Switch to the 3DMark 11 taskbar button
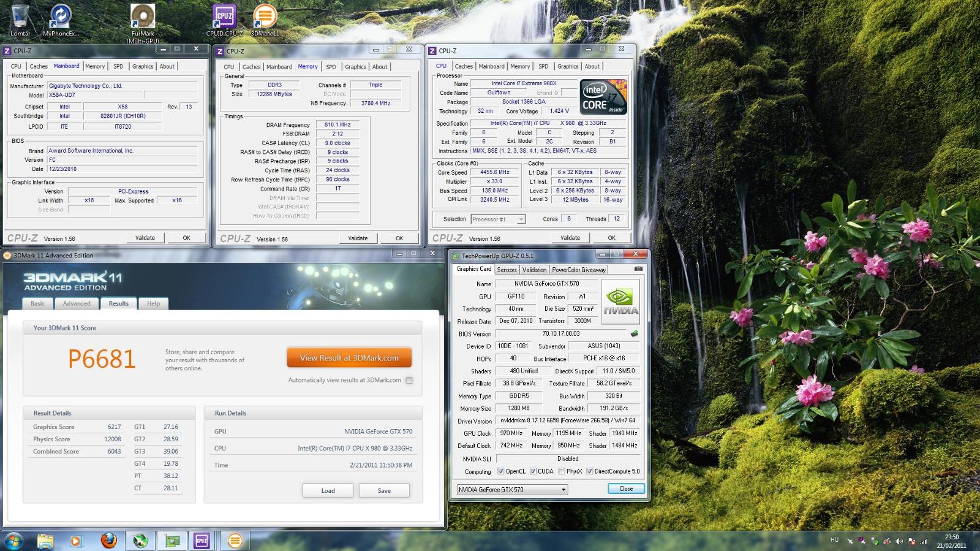 pyautogui.click(x=235, y=541)
